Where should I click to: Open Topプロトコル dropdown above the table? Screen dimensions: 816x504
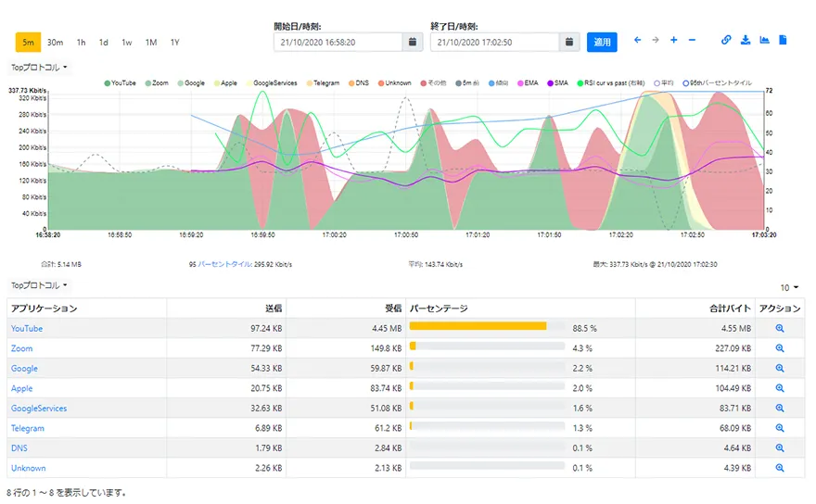coord(39,285)
